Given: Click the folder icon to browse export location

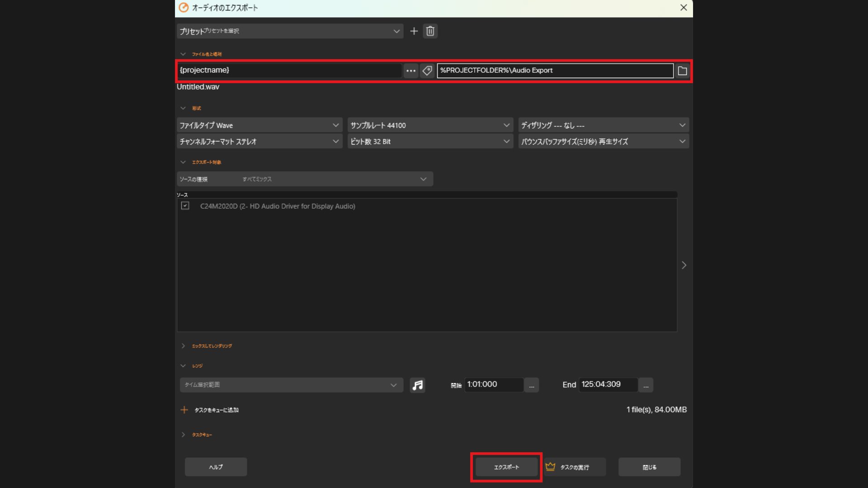Looking at the screenshot, I should 682,71.
